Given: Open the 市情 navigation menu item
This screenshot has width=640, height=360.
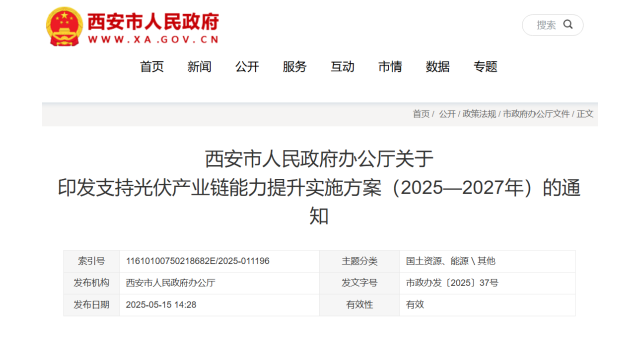Looking at the screenshot, I should point(390,67).
